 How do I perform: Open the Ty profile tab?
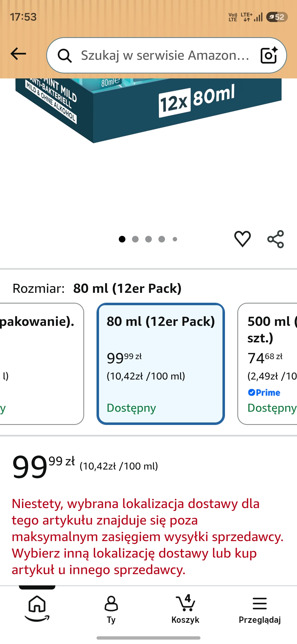(x=111, y=610)
